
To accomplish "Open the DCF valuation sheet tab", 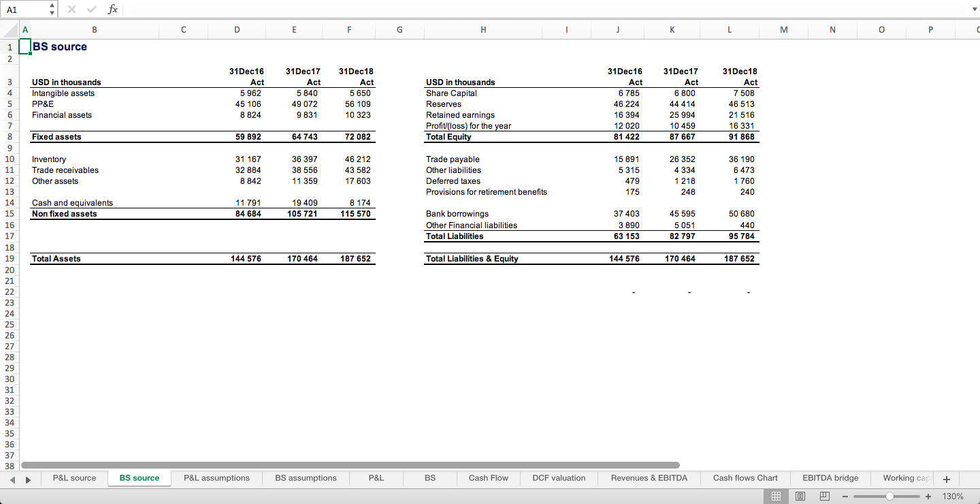I will click(x=559, y=477).
